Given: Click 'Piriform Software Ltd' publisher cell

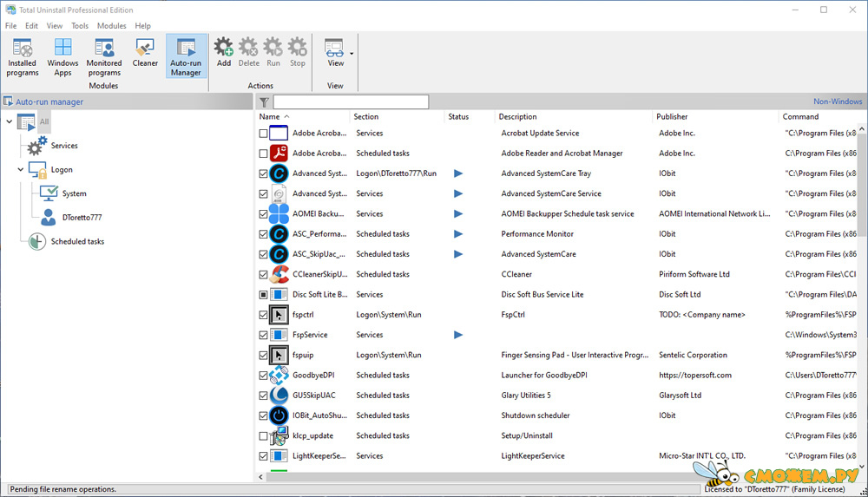Looking at the screenshot, I should click(694, 274).
